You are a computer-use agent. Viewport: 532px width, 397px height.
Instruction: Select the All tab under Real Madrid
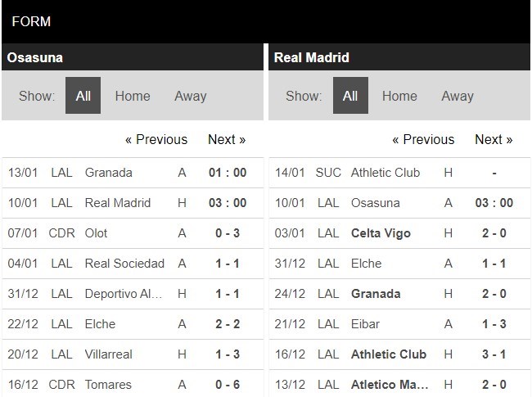coord(350,95)
